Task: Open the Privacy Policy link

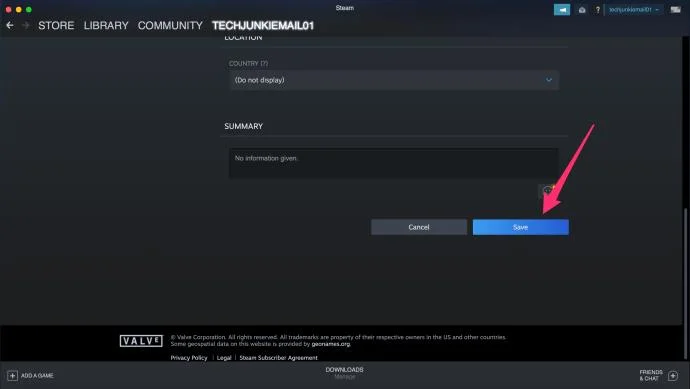Action: point(189,358)
